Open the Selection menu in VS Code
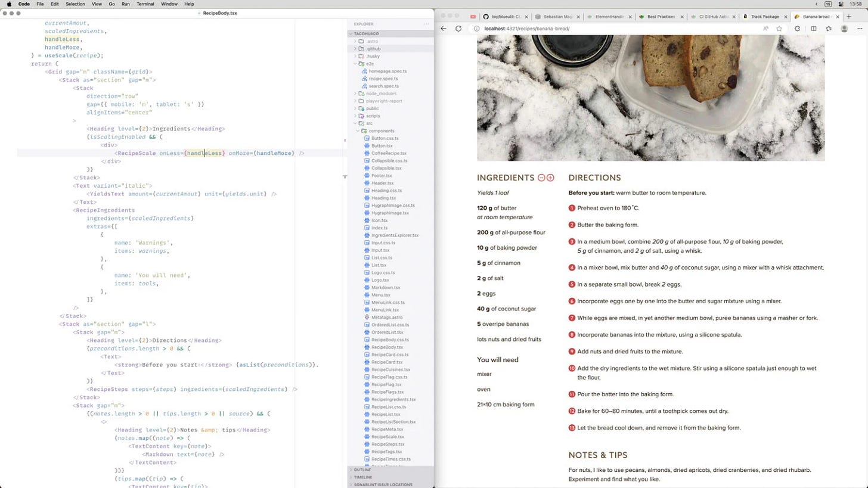 (x=75, y=4)
